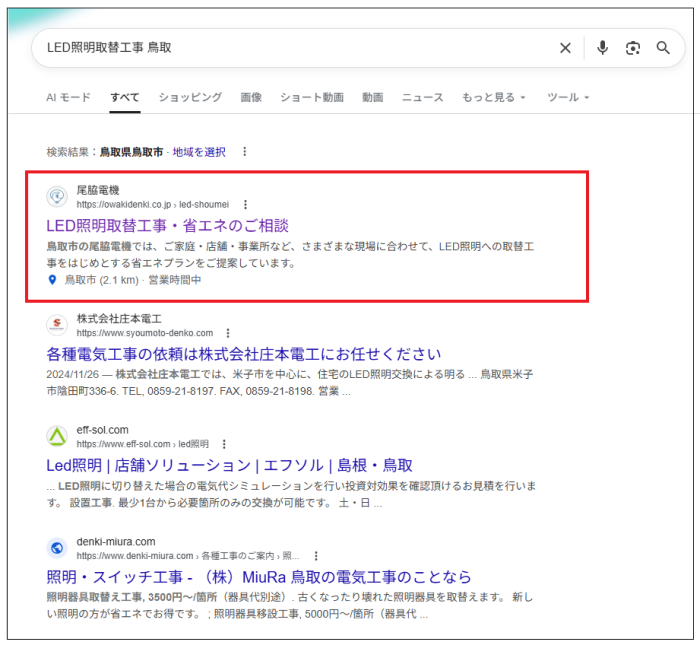
Task: Click the www.denki-miura.com breadcrumb URL
Action: click(x=188, y=556)
